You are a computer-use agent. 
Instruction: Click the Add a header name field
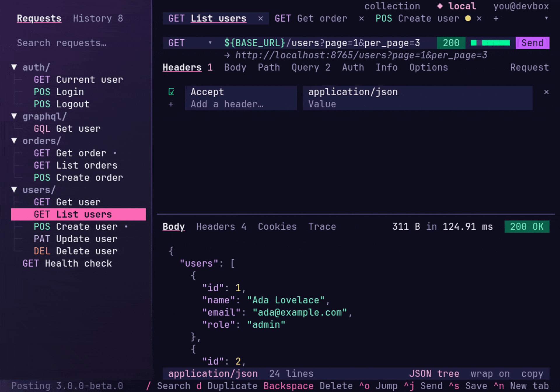pyautogui.click(x=241, y=104)
